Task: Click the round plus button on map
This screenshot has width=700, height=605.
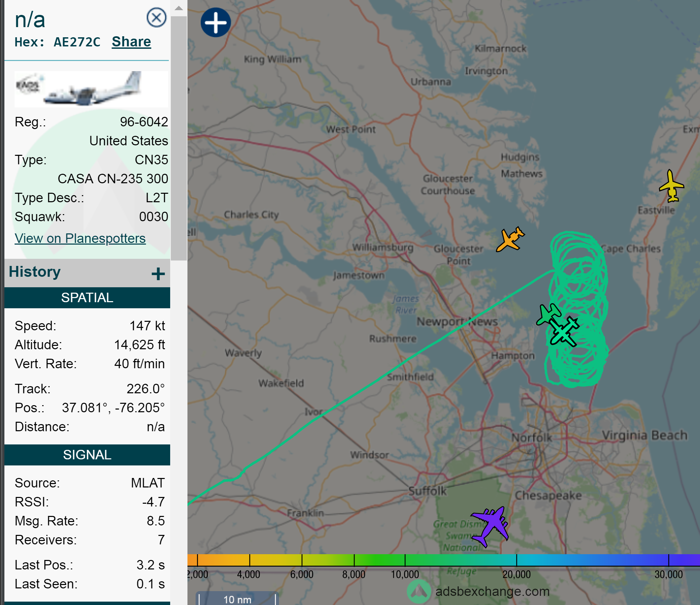Action: coord(216,22)
